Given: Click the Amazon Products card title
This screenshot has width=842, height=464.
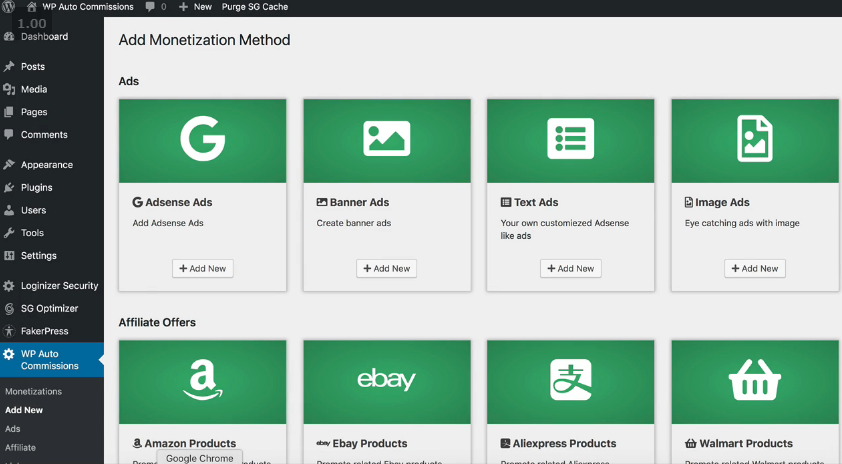Looking at the screenshot, I should [x=184, y=443].
